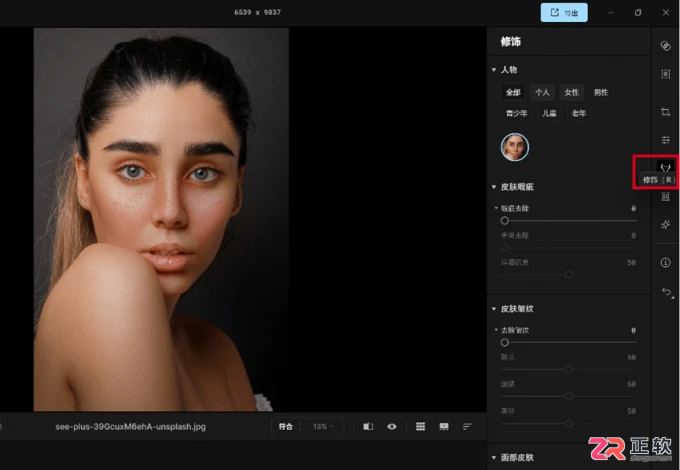Toggle the eye preview icon

click(x=392, y=427)
